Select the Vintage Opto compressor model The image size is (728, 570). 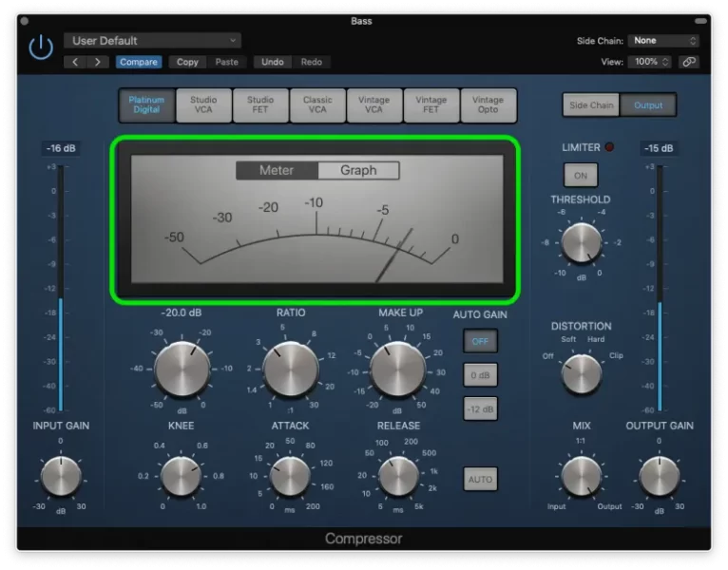pos(488,104)
